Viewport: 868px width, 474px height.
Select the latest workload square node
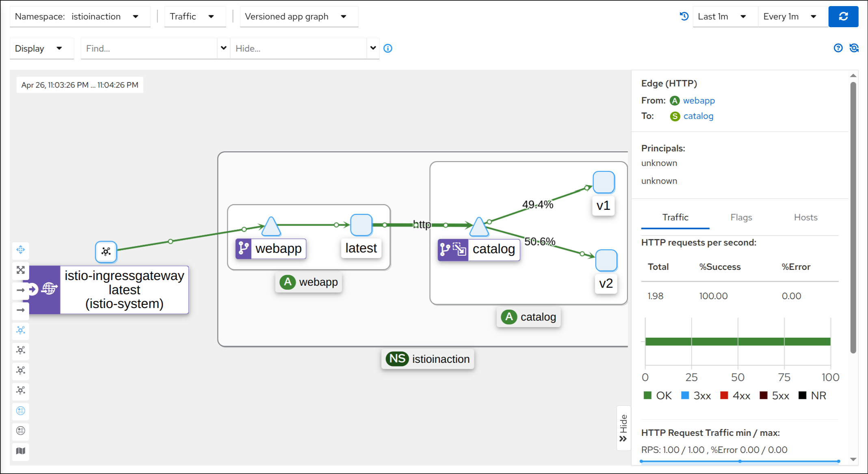coord(361,225)
